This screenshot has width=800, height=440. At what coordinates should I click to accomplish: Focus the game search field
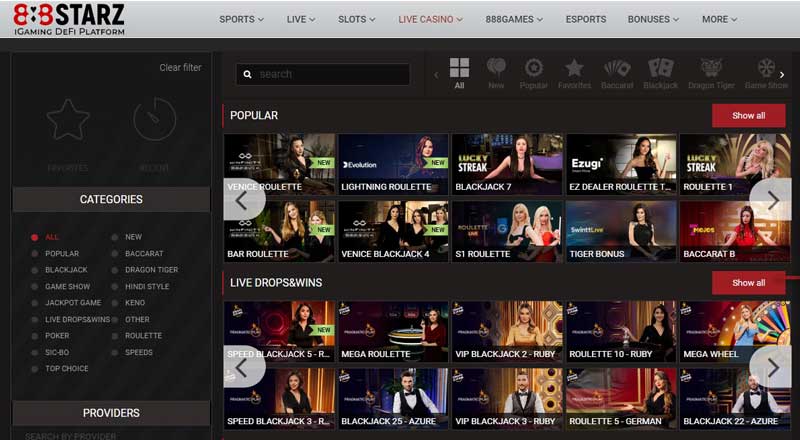323,75
